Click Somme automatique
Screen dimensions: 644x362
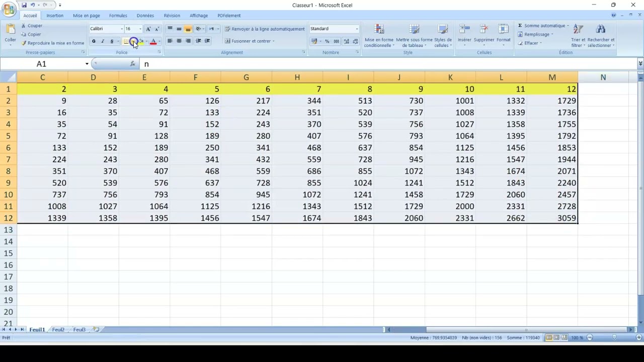click(x=542, y=26)
